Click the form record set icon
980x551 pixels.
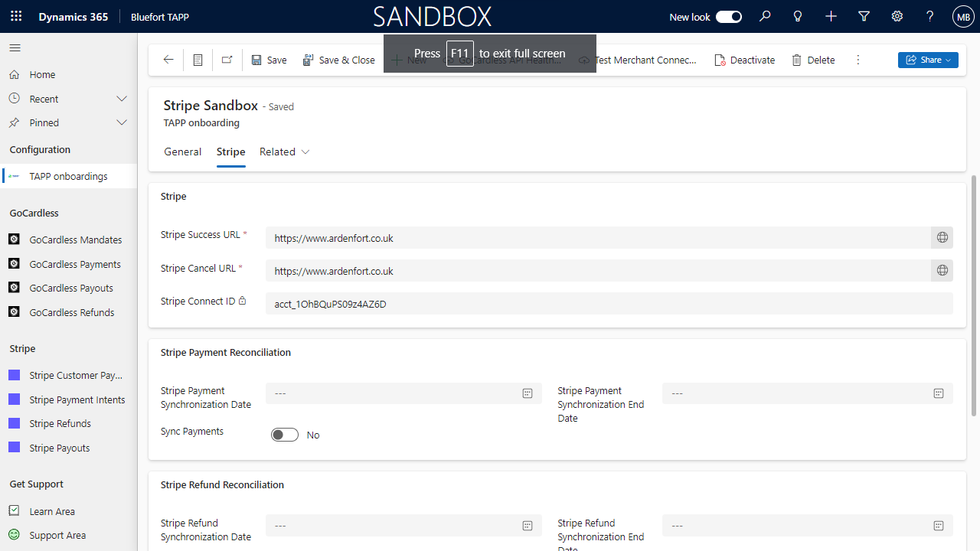[x=198, y=60]
